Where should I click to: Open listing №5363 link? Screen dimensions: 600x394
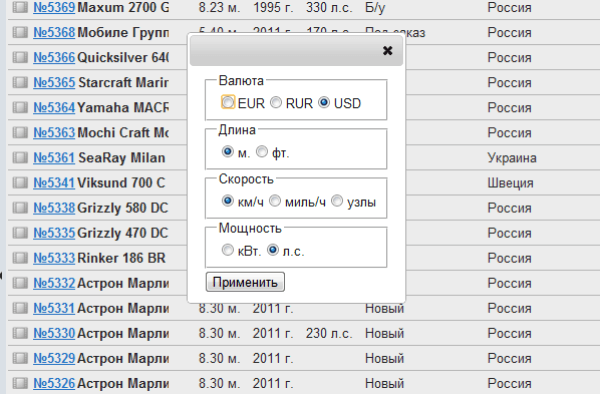pyautogui.click(x=54, y=132)
